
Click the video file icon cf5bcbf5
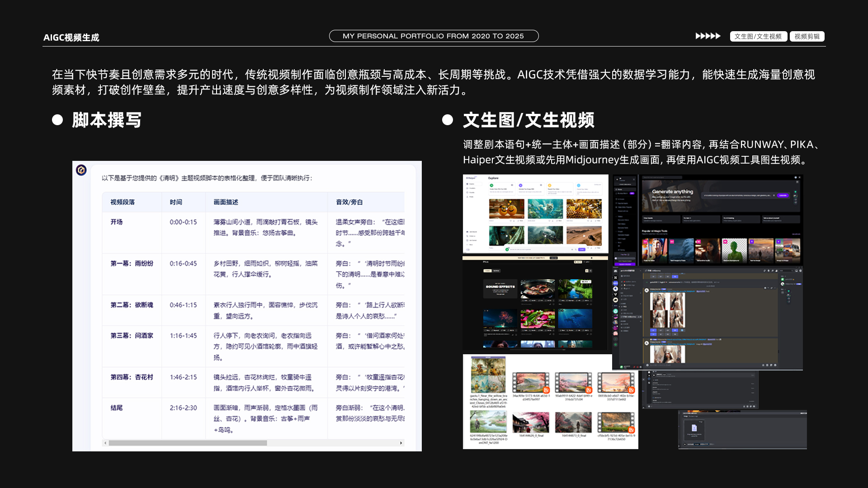click(x=616, y=422)
